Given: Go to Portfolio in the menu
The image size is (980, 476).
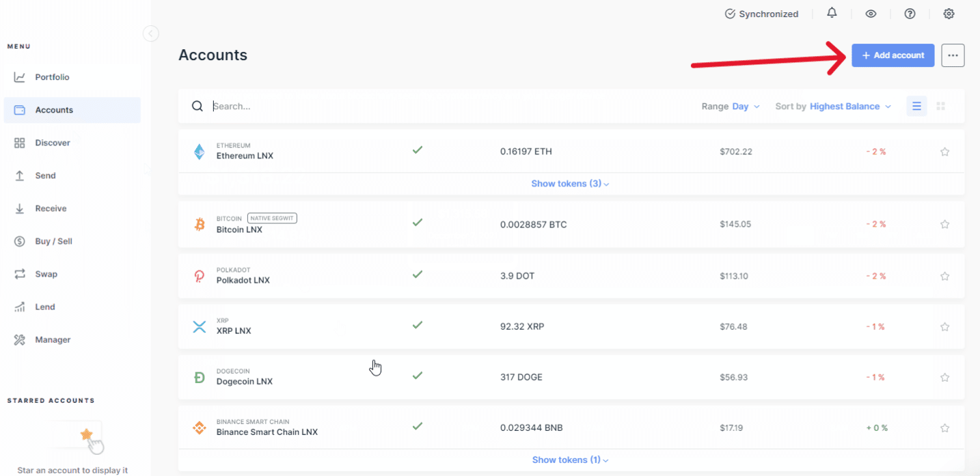Looking at the screenshot, I should coord(52,77).
